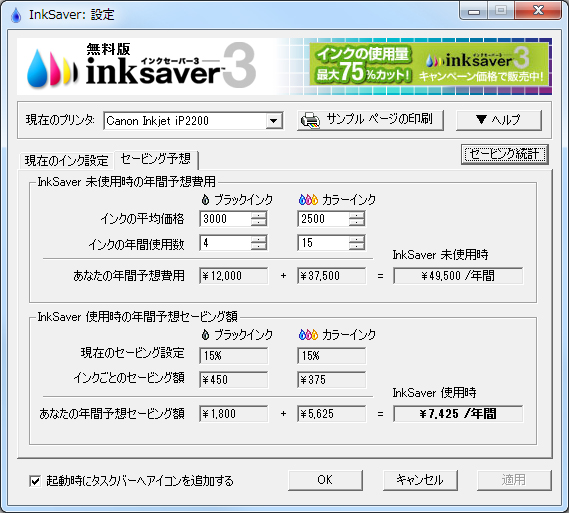The image size is (569, 513).
Task: Click the インクごとのセービング額 label
Action: click(129, 378)
